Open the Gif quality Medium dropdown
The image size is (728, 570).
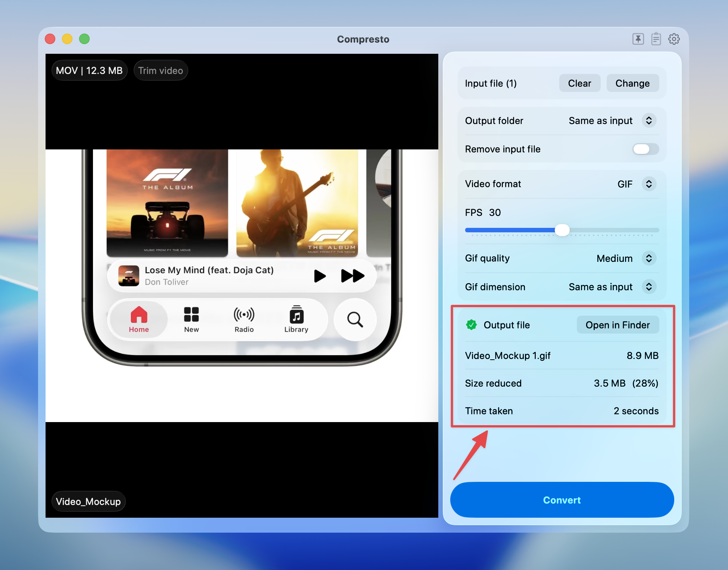649,258
